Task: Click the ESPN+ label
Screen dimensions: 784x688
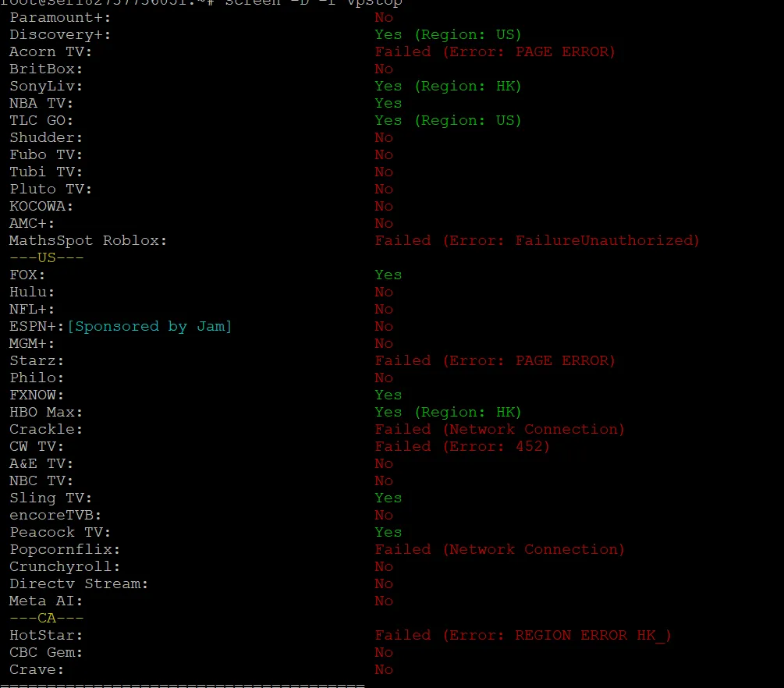Action: [x=37, y=327]
